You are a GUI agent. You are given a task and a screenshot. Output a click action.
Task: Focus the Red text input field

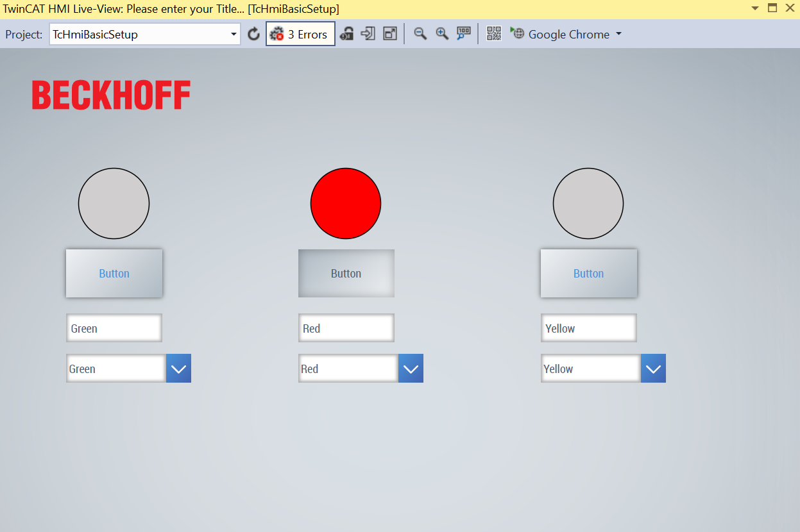coord(346,328)
